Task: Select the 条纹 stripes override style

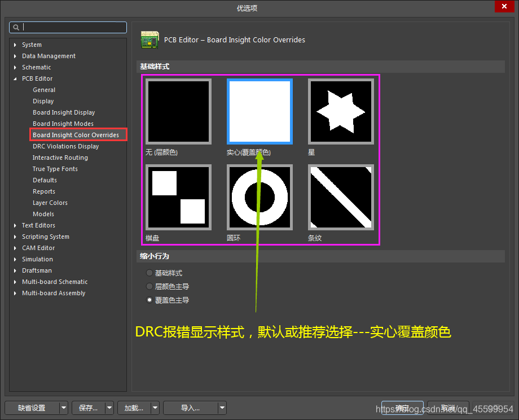Action: point(340,197)
